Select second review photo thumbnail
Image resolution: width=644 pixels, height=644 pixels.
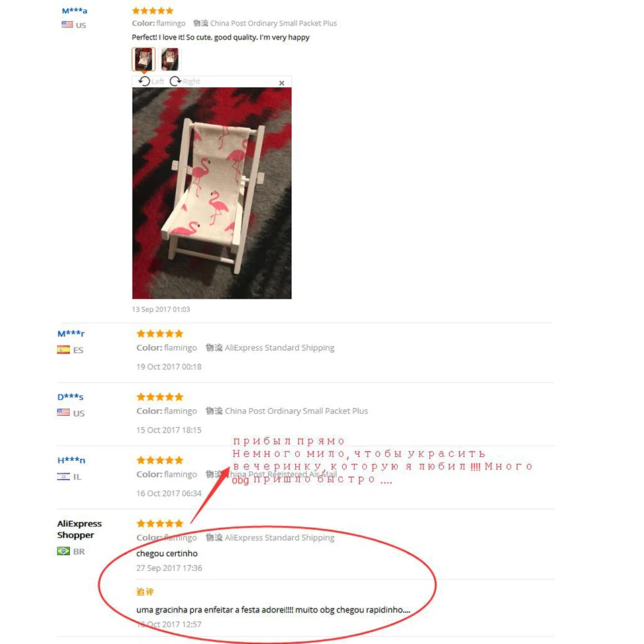tap(170, 59)
